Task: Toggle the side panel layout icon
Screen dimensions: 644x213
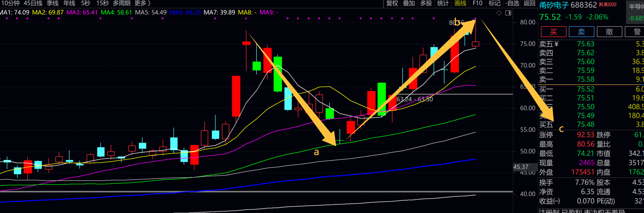Action: (x=508, y=13)
